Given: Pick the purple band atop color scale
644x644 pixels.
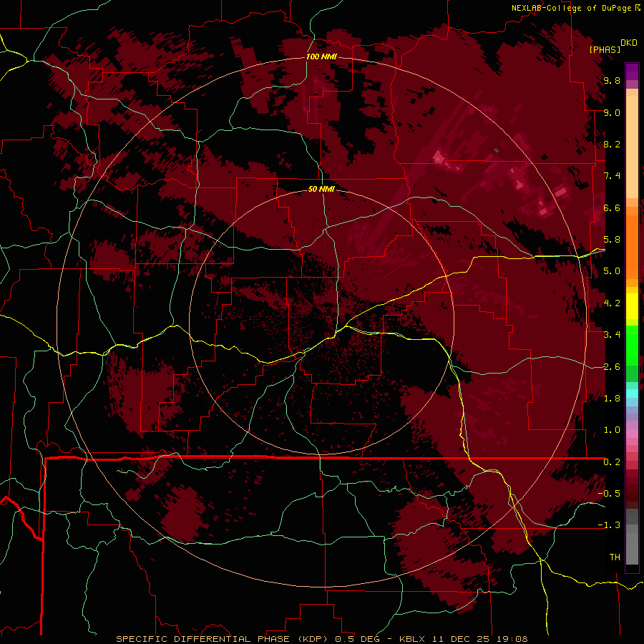Looking at the screenshot, I should click(x=632, y=72).
